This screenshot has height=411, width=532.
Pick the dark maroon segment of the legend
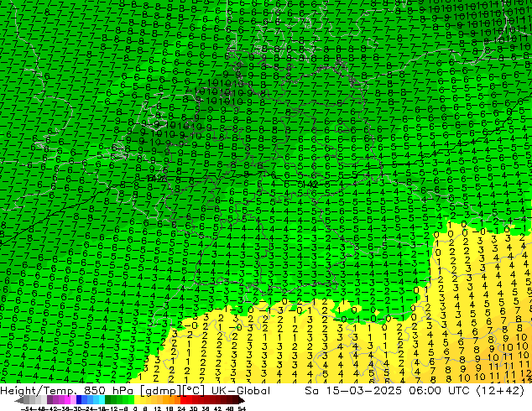click(x=236, y=400)
